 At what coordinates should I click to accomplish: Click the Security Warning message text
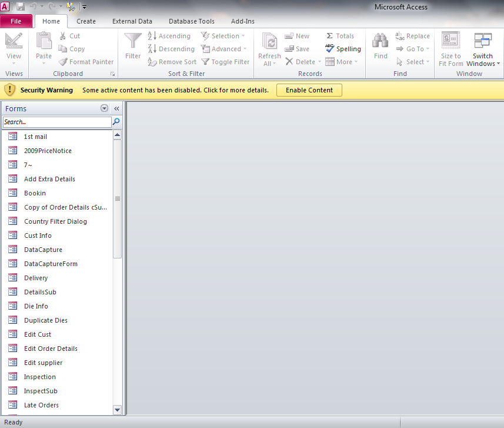175,90
